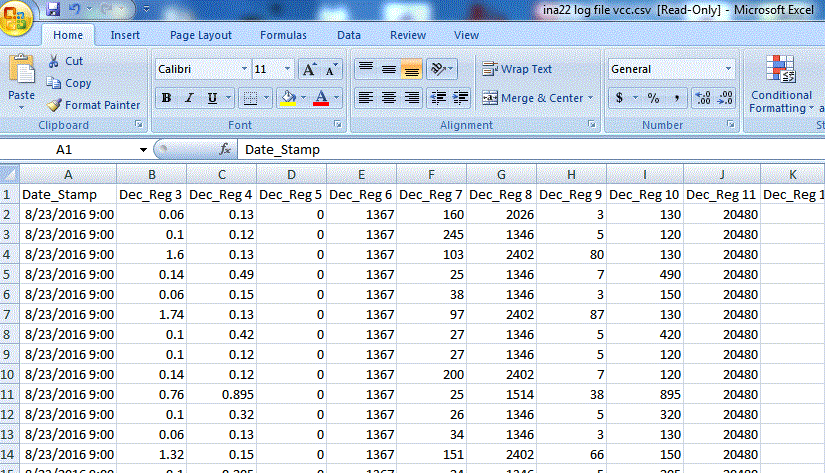This screenshot has height=473, width=825.
Task: Open the Number dialog launcher
Action: point(730,125)
